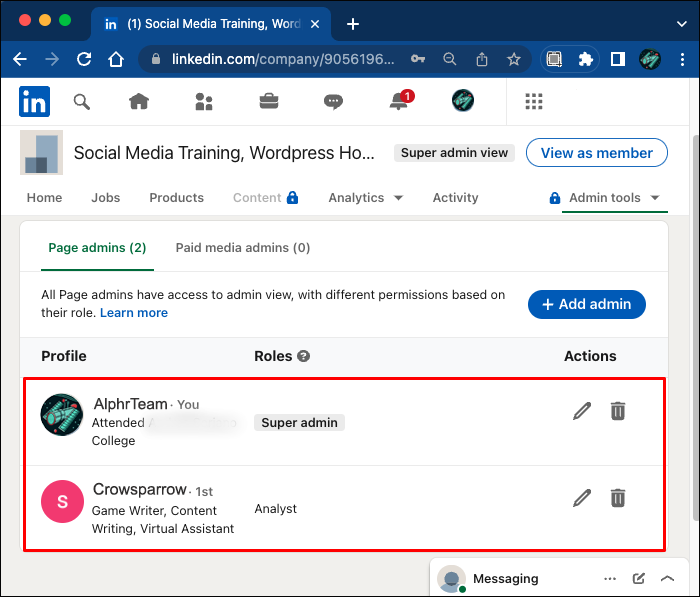The height and width of the screenshot is (597, 700).
Task: Click the LinkedIn home house icon
Action: (138, 101)
